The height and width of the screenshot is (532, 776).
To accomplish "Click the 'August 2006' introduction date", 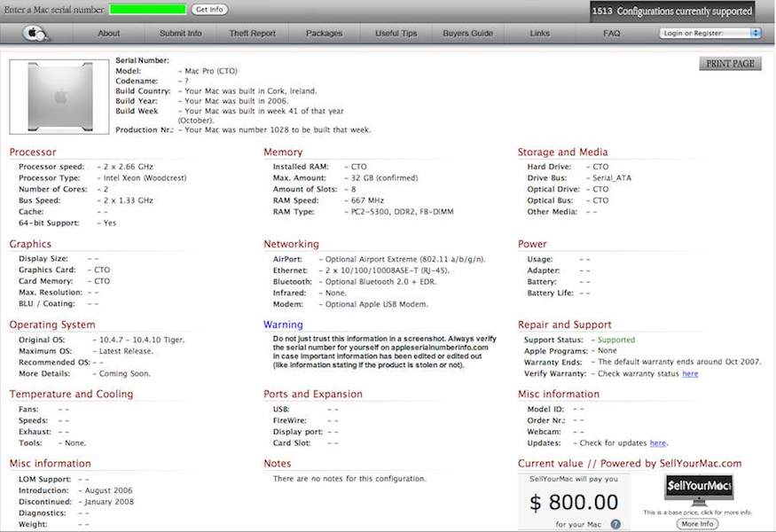I will pyautogui.click(x=109, y=490).
